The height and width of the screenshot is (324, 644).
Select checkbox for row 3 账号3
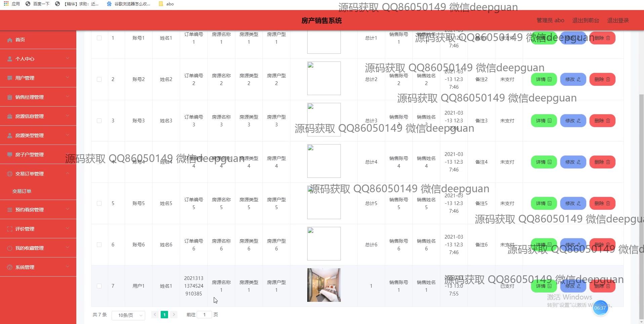tap(99, 121)
